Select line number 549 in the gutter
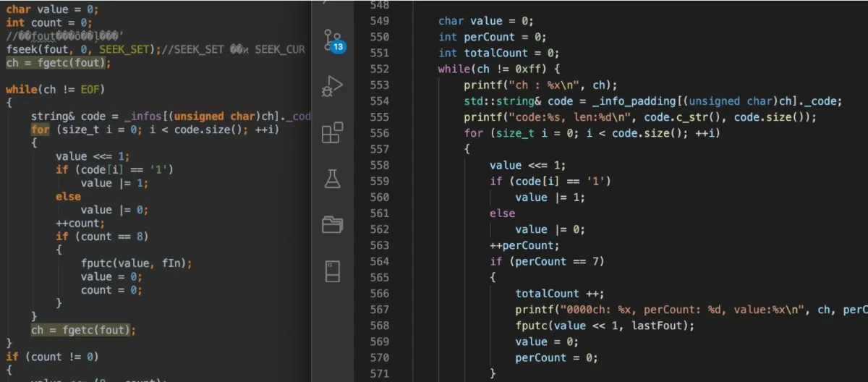The width and height of the screenshot is (868, 382). [379, 21]
